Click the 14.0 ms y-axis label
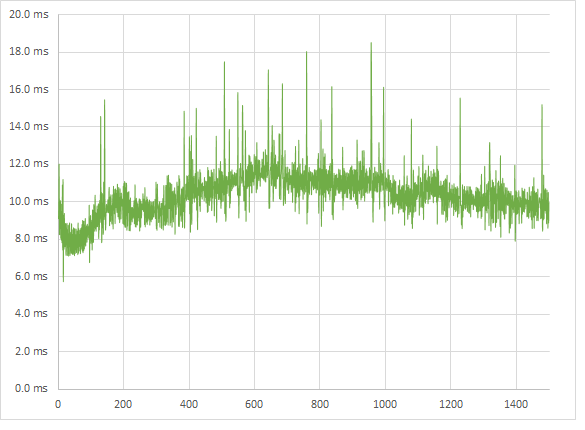Image resolution: width=585 pixels, height=430 pixels. click(x=29, y=126)
